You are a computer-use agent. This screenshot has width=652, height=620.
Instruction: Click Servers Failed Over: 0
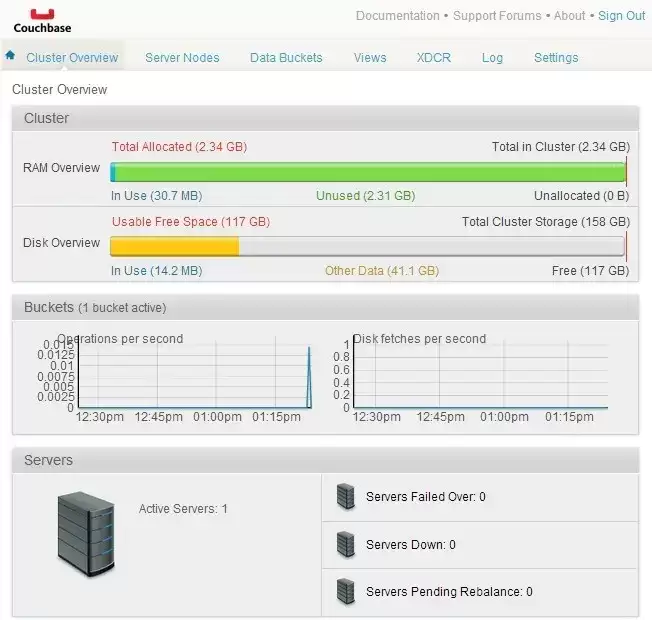425,496
